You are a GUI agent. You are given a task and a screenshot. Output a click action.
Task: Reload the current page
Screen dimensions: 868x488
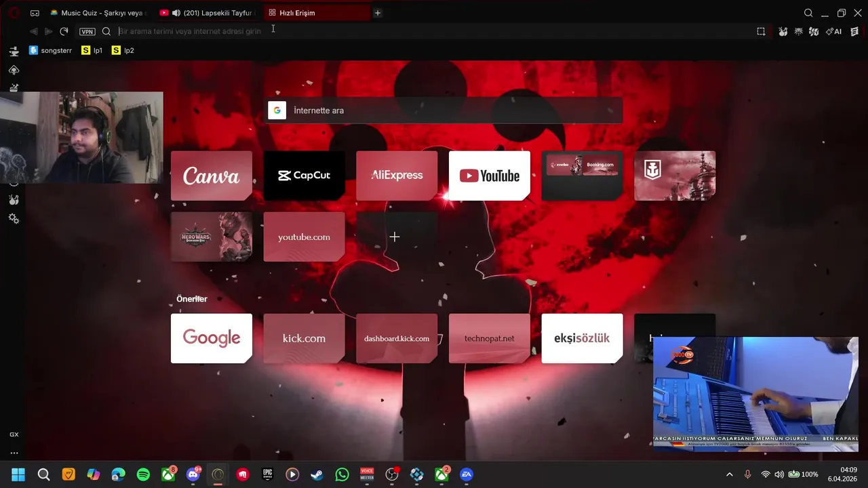click(64, 31)
